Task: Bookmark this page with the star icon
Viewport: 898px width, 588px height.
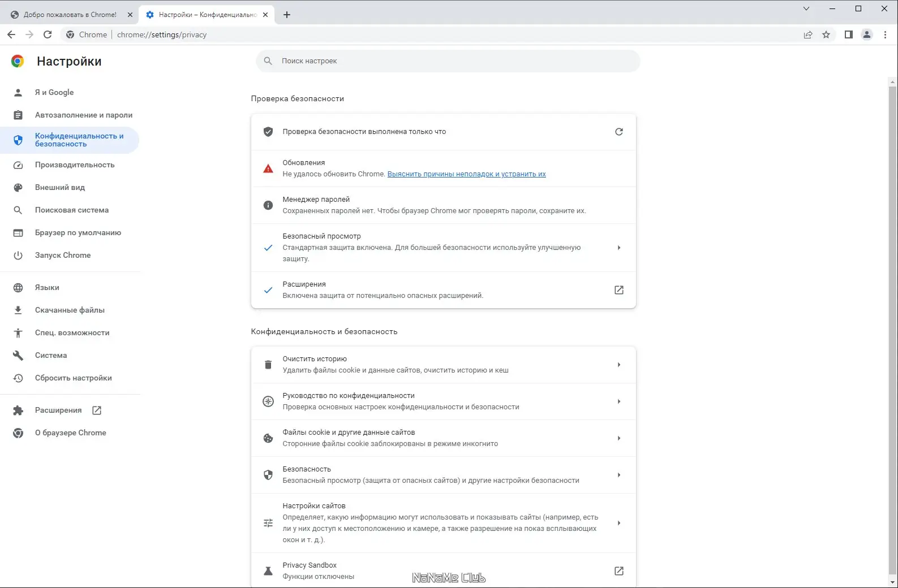Action: click(x=826, y=34)
